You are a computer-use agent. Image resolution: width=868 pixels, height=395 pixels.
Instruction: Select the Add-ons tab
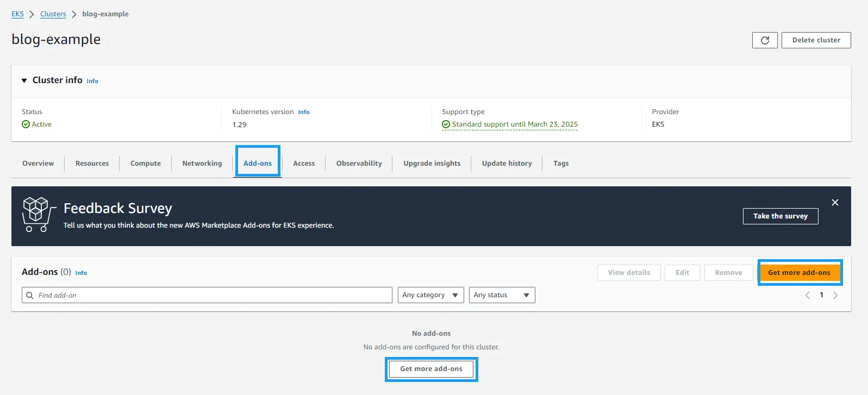[258, 164]
